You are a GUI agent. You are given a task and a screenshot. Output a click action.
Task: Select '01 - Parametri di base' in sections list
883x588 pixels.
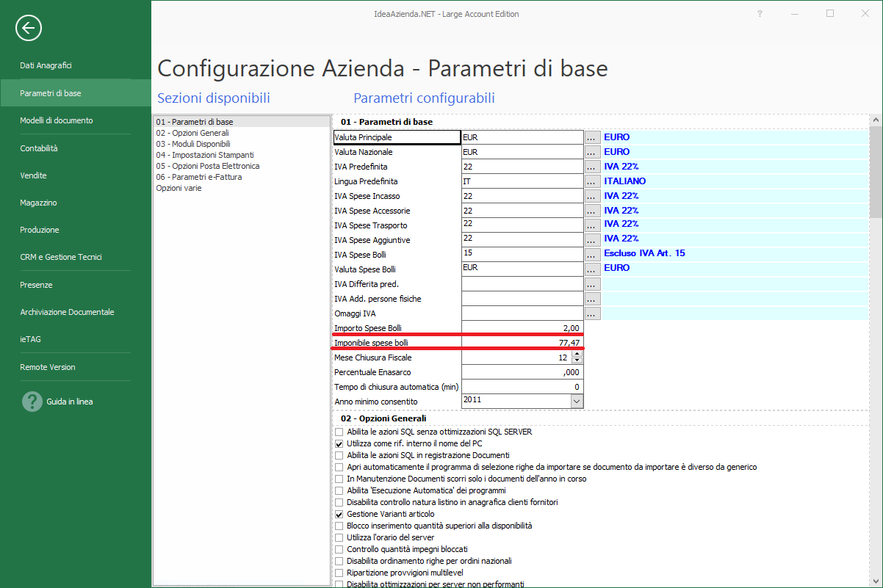(x=242, y=122)
